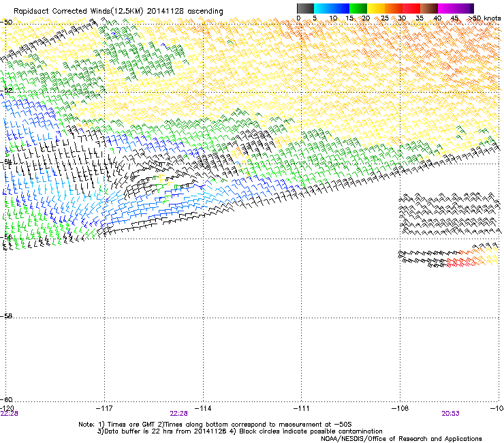Click the note 'Times are GMT' line
504x443 pixels.
click(x=215, y=425)
